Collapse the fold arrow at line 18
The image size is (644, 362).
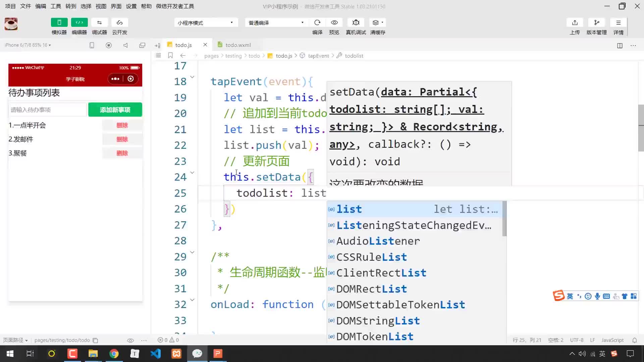[x=192, y=77]
